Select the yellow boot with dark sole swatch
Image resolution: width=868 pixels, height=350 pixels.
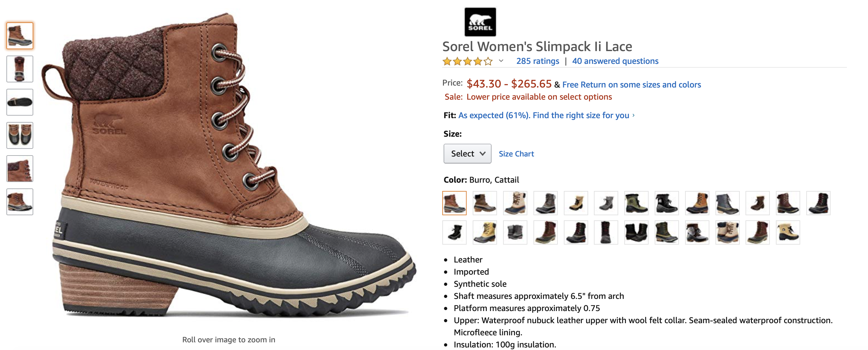[485, 232]
